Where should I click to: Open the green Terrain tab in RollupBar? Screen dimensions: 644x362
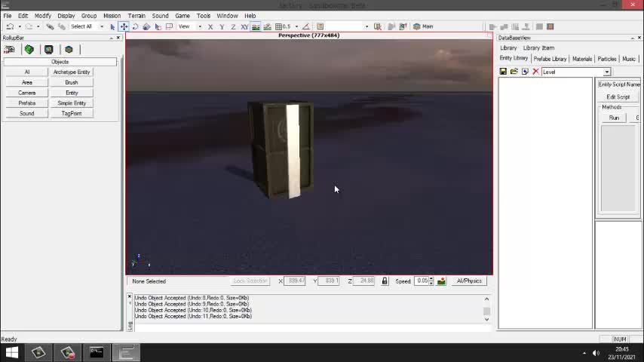pyautogui.click(x=29, y=50)
